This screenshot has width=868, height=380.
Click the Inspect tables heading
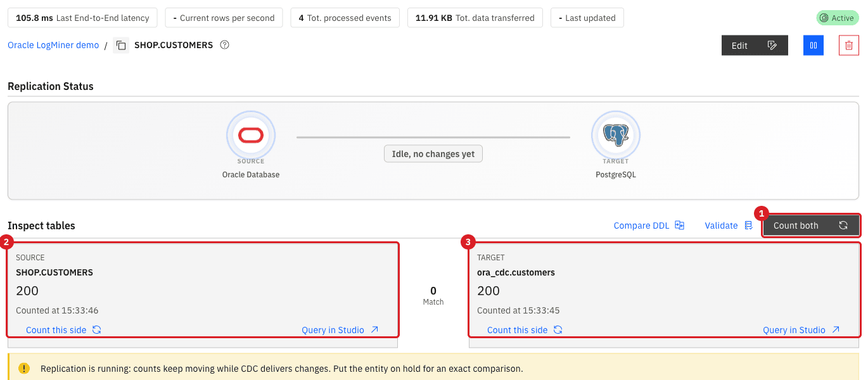click(41, 225)
